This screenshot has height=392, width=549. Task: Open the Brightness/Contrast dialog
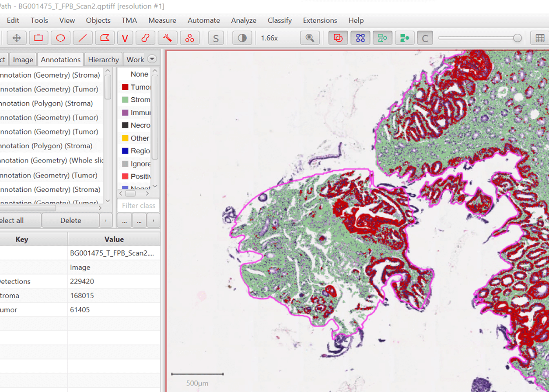tap(242, 38)
